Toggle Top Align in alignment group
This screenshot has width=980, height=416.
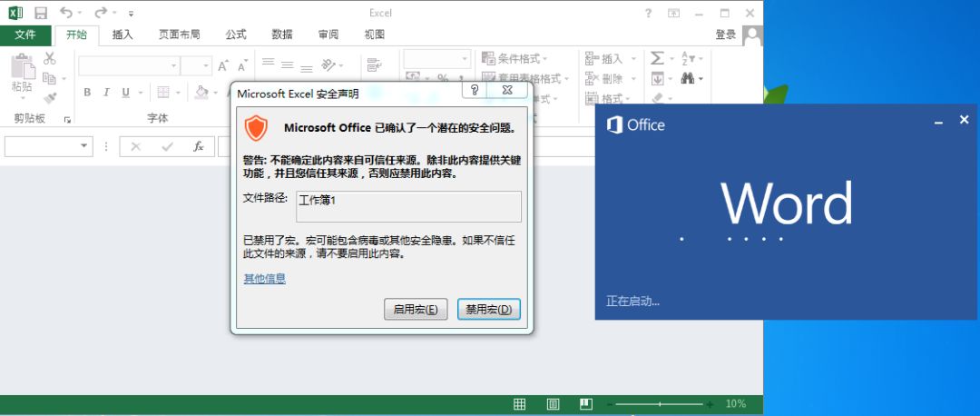pyautogui.click(x=268, y=63)
